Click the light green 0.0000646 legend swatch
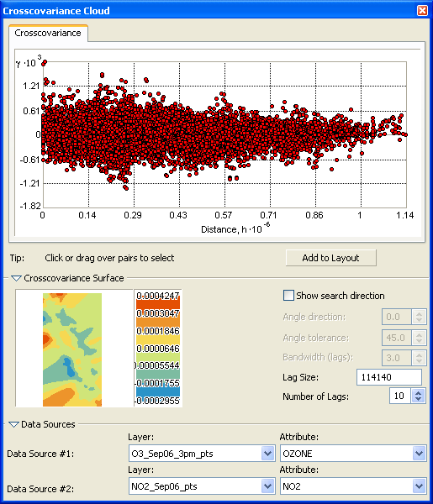 tap(158, 357)
